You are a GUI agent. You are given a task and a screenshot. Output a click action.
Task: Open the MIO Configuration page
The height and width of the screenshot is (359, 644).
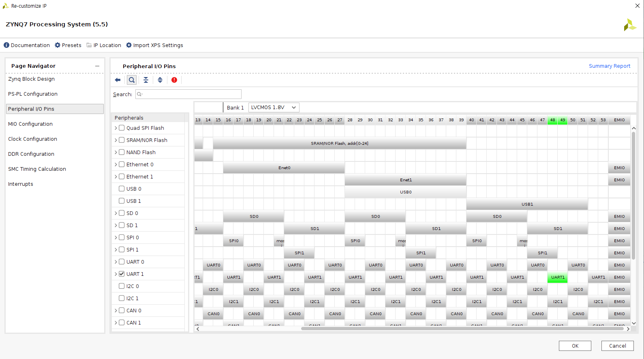click(30, 124)
